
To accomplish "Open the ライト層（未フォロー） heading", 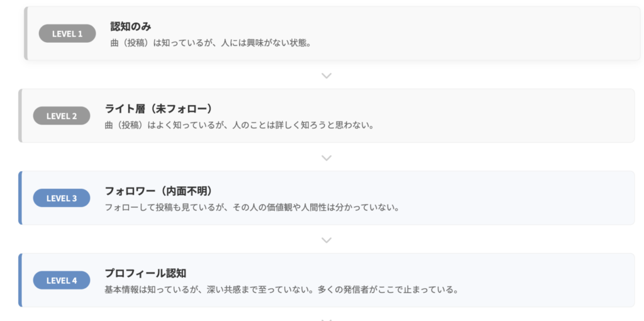I will click(x=158, y=109).
